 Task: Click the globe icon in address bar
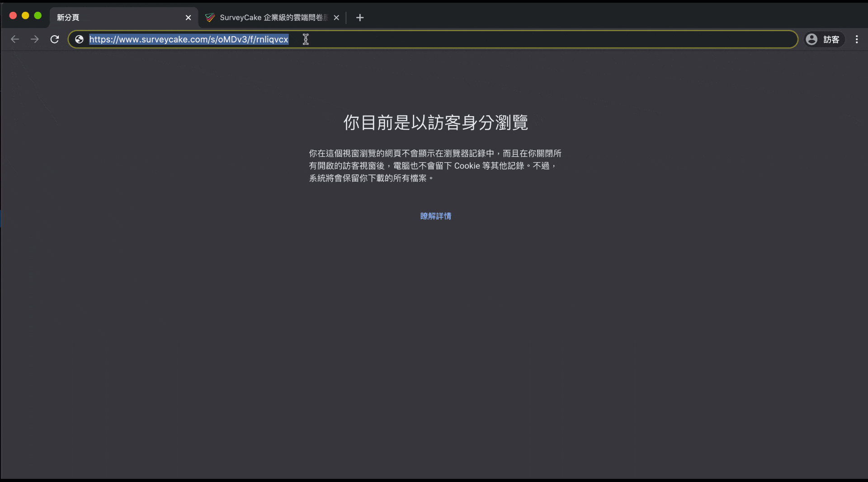(79, 39)
